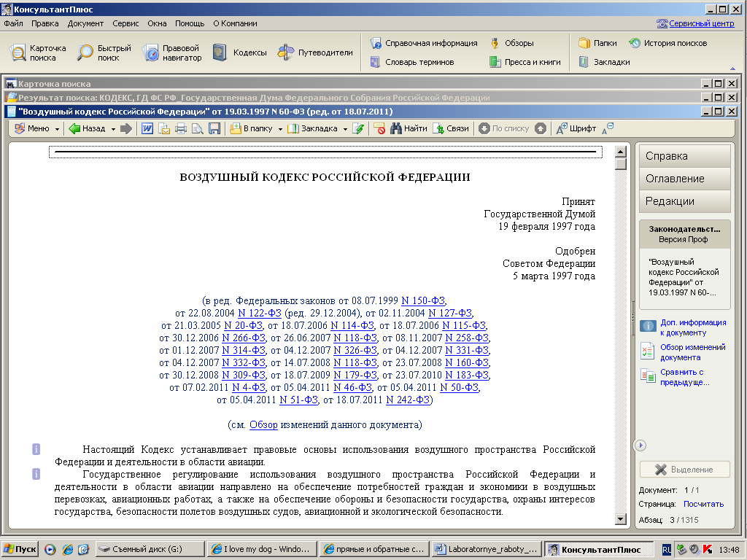Open Сервисный центр link

pos(701,23)
